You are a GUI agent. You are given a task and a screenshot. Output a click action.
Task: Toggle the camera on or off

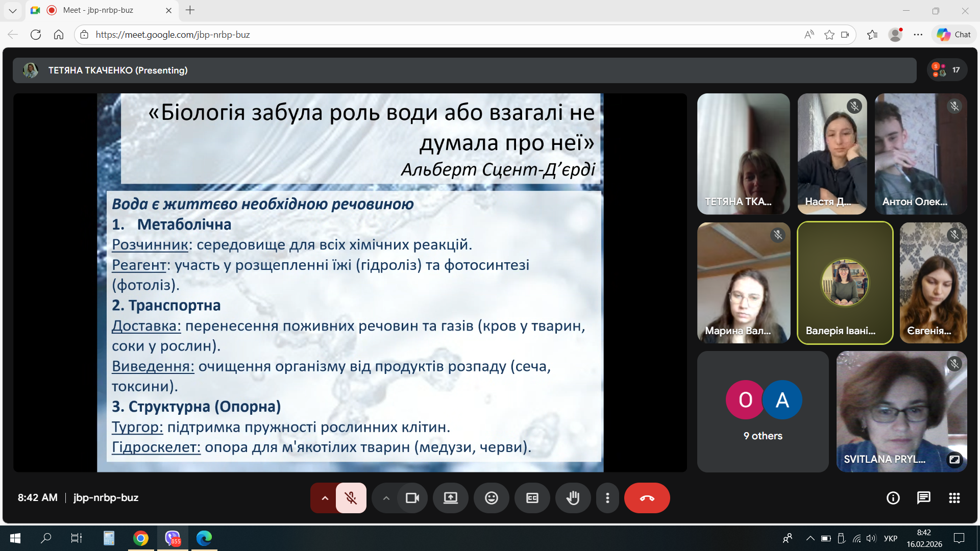coord(412,498)
